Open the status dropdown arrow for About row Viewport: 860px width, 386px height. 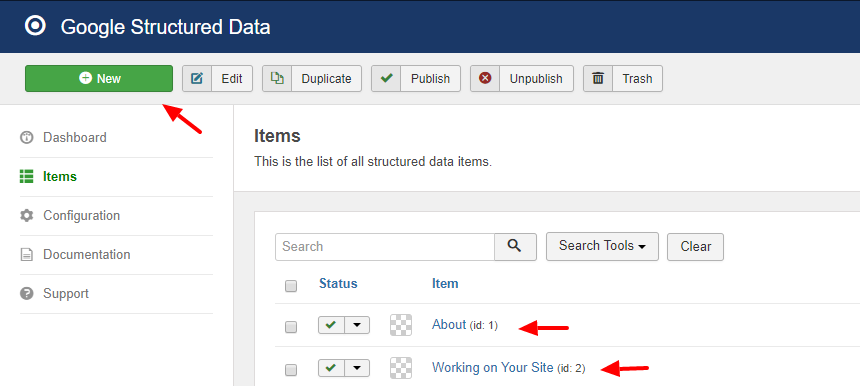(x=357, y=325)
